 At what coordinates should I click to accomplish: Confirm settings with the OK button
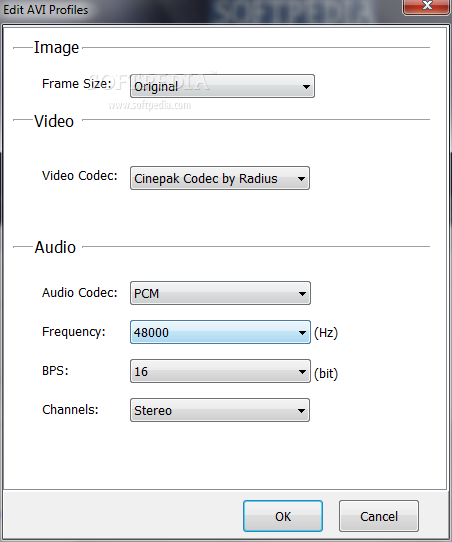pyautogui.click(x=283, y=516)
